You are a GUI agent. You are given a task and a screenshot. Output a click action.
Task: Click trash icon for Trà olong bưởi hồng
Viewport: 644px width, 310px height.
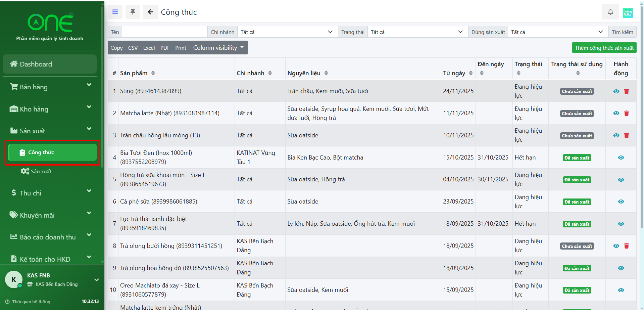pos(626,246)
